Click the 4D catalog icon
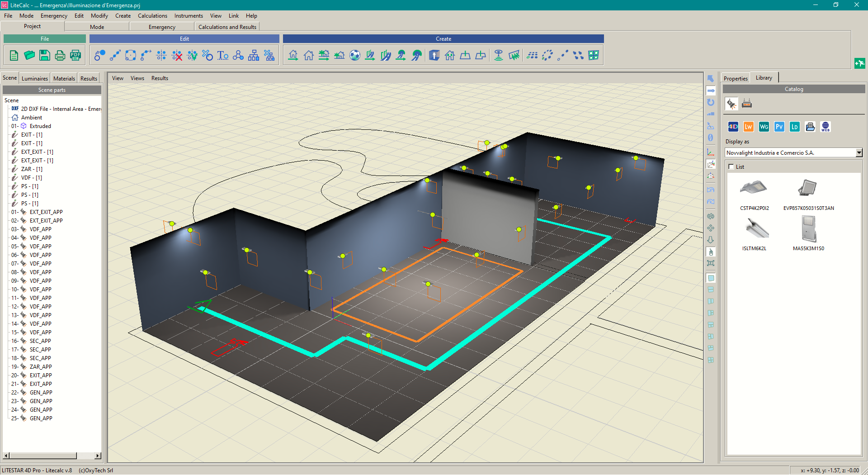 pos(733,127)
